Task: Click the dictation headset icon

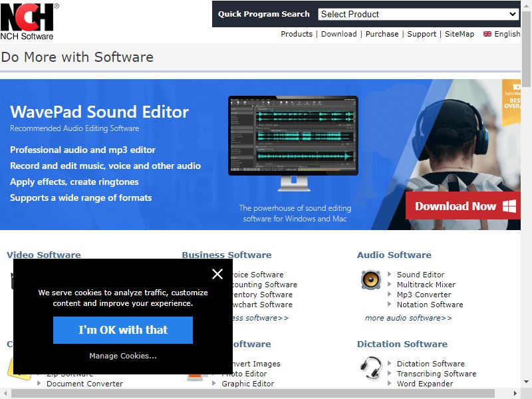Action: (371, 368)
